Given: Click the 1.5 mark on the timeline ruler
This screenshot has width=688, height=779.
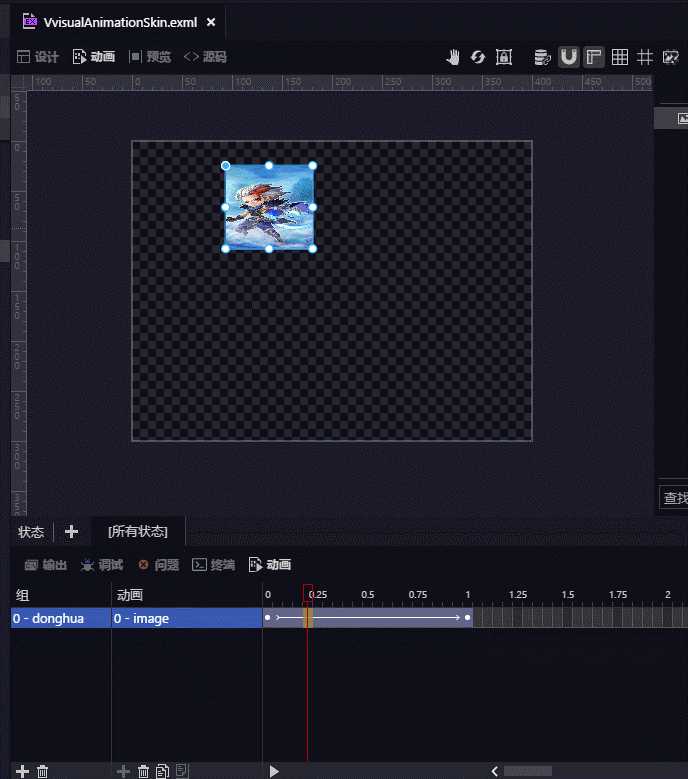Looking at the screenshot, I should click(568, 594).
